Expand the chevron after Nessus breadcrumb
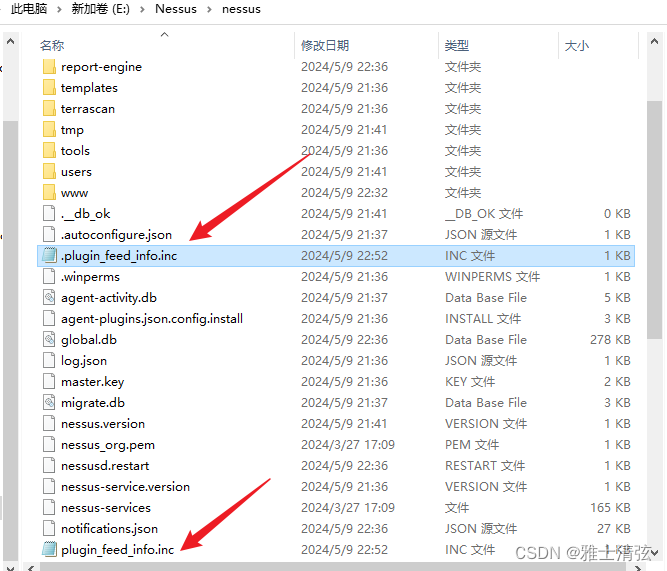 click(209, 9)
